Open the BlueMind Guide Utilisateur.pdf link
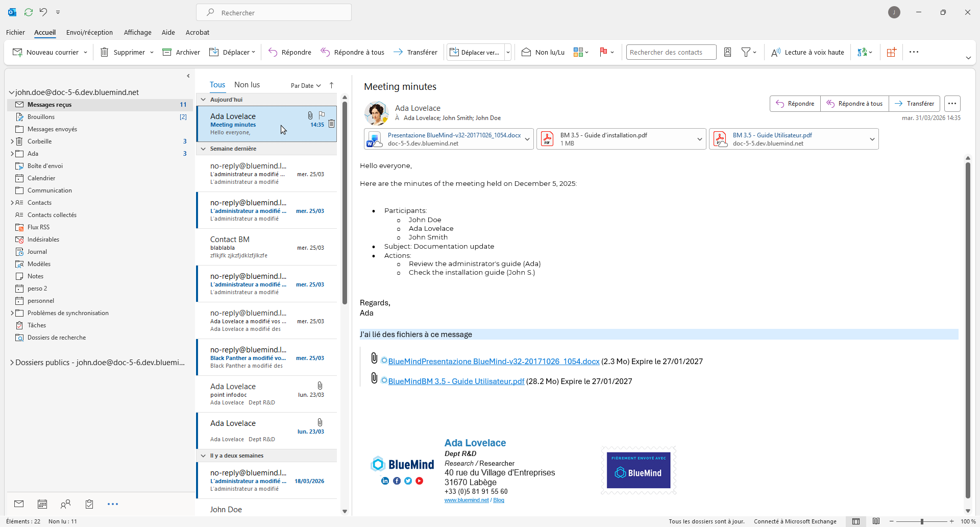The image size is (980, 527). click(x=456, y=381)
